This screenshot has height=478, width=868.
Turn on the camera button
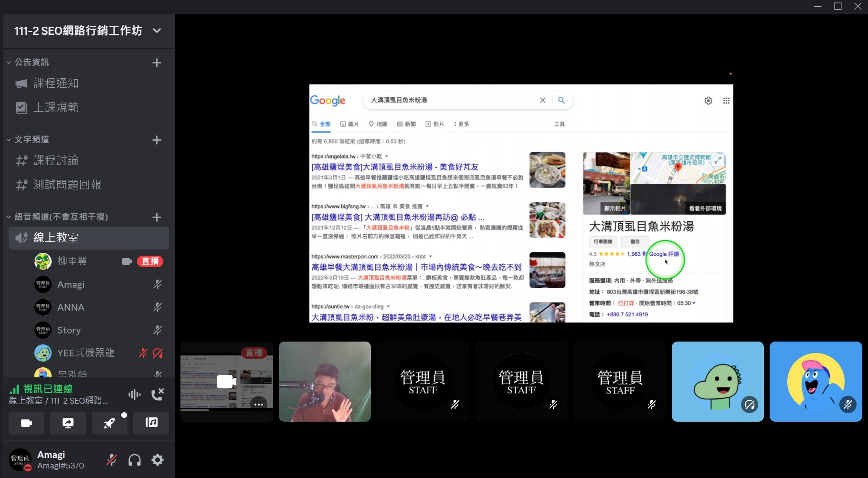tap(27, 423)
